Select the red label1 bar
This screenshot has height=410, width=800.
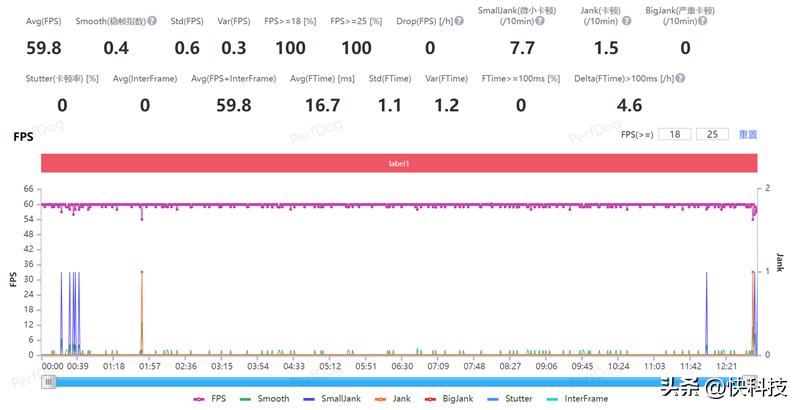click(399, 163)
